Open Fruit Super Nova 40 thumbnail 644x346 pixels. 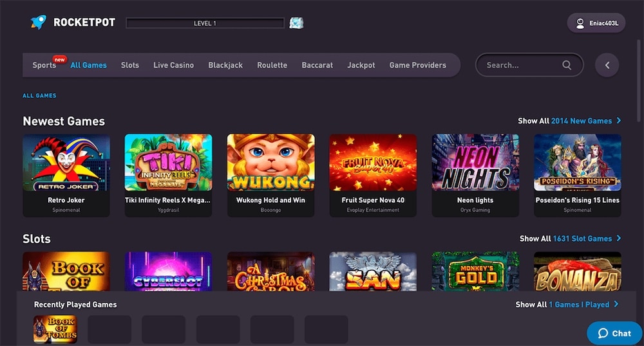point(373,162)
